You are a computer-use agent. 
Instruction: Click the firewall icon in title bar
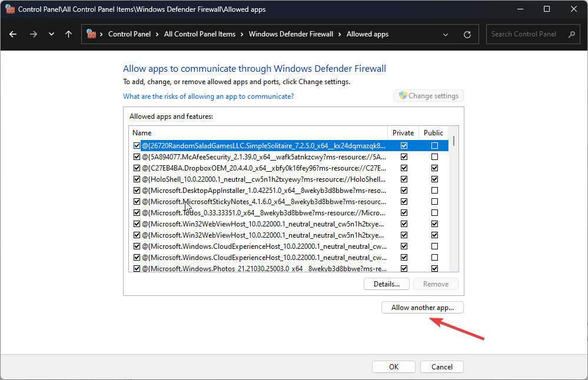(10, 9)
